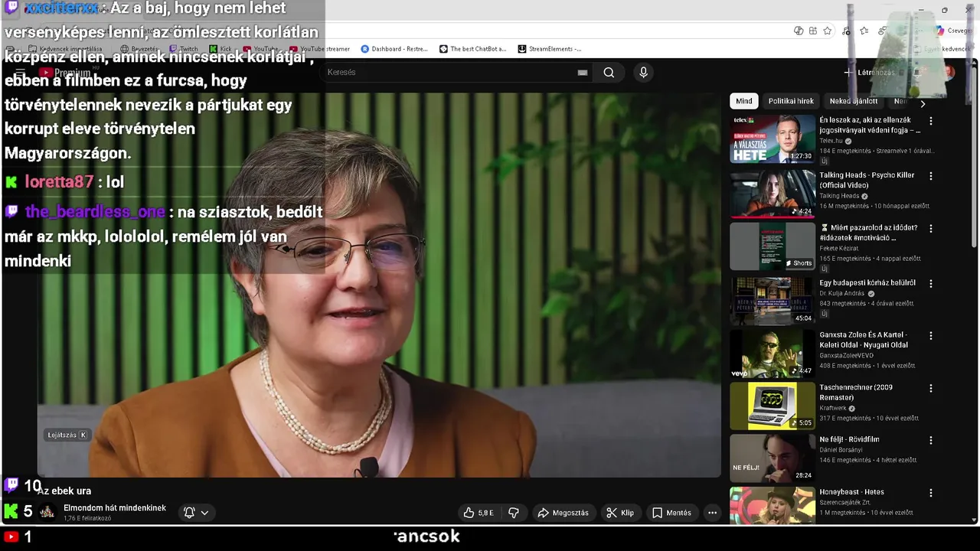The image size is (980, 551).
Task: Open options menu for Egy budapesti kórház video
Action: pyautogui.click(x=931, y=283)
